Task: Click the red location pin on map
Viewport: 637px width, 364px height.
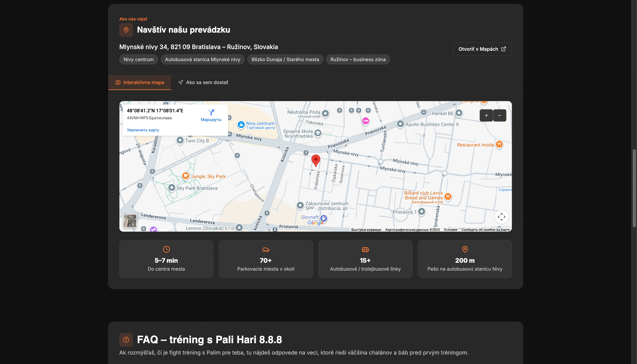Action: click(316, 160)
